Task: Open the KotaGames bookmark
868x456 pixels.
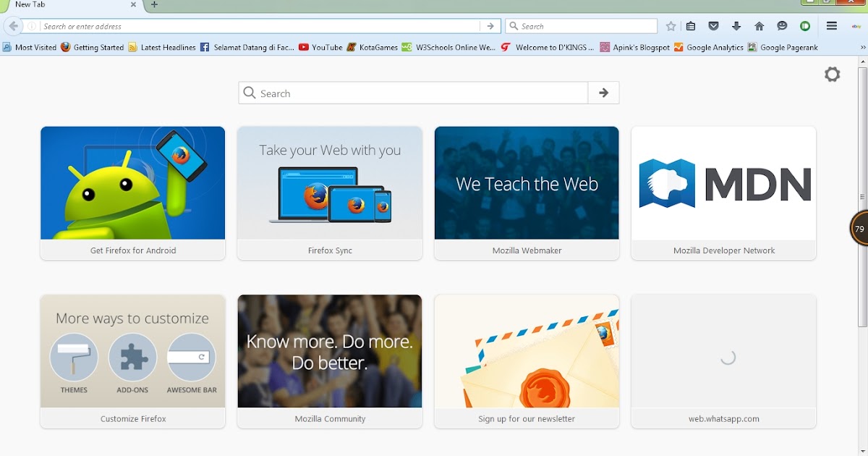Action: click(x=372, y=47)
